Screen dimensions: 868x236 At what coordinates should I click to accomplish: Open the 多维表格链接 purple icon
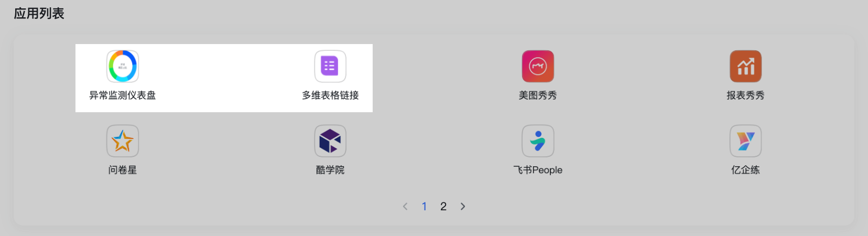pyautogui.click(x=330, y=67)
